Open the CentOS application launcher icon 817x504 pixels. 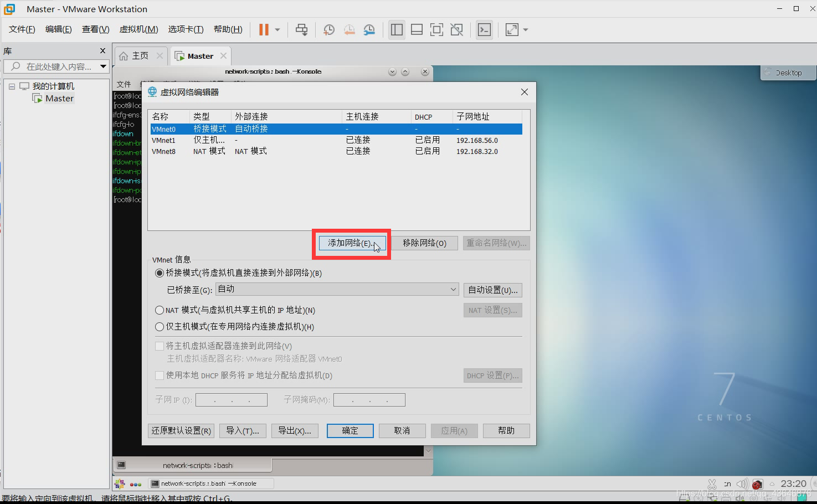[120, 484]
